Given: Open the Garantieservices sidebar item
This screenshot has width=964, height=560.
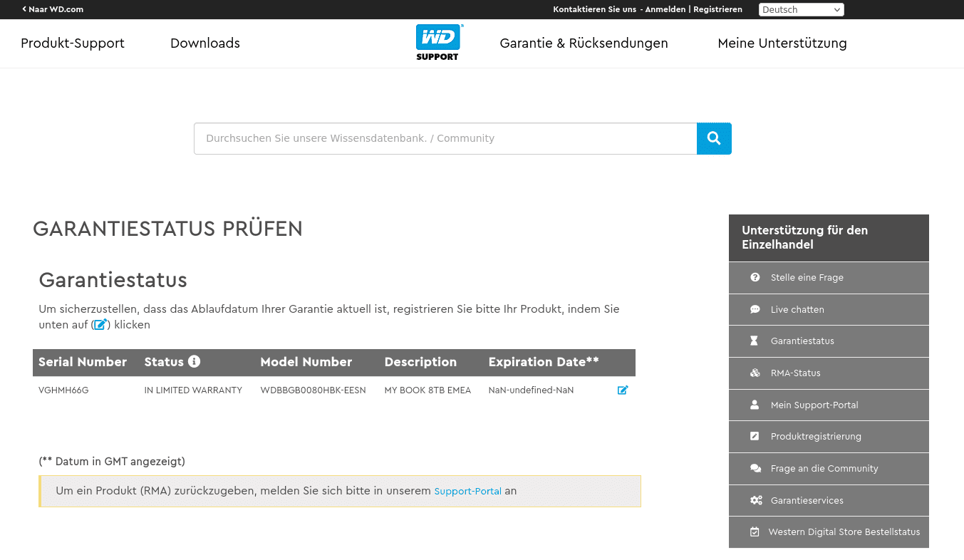Looking at the screenshot, I should tap(829, 500).
